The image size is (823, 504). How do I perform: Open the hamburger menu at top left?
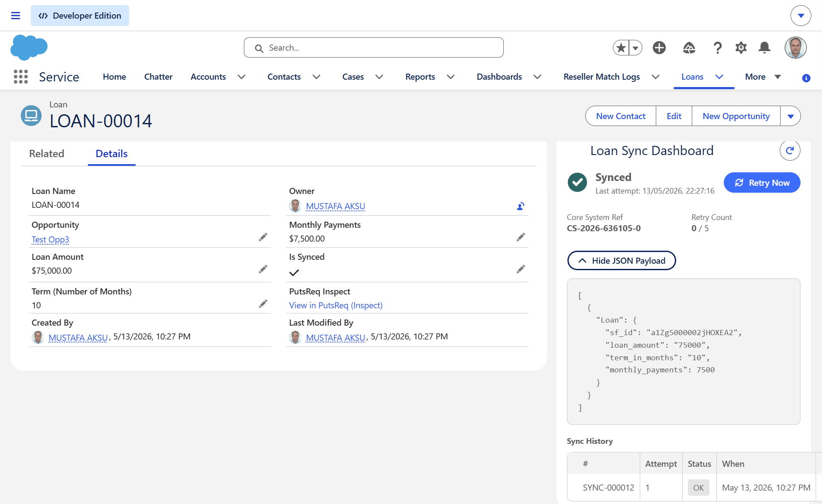click(x=16, y=16)
